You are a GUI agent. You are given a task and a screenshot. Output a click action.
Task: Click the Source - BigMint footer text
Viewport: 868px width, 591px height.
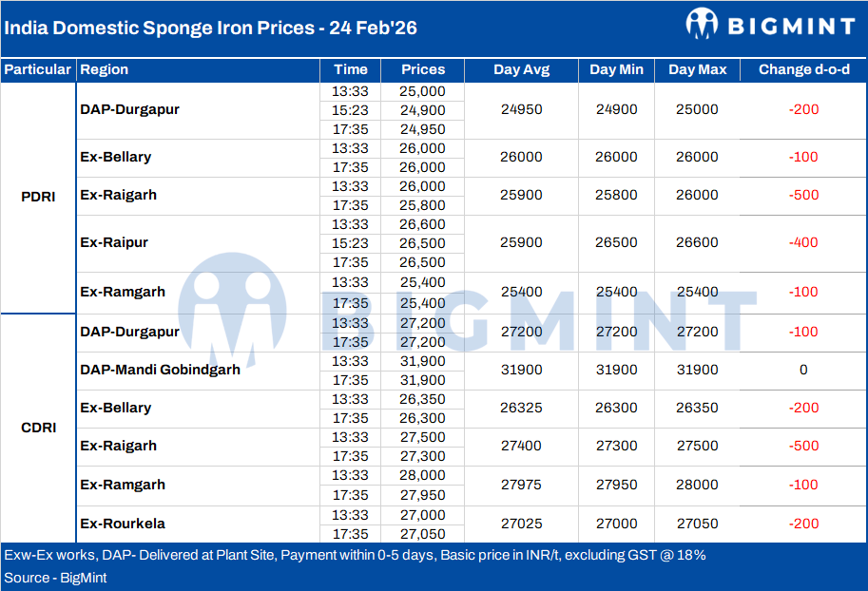[x=55, y=578]
